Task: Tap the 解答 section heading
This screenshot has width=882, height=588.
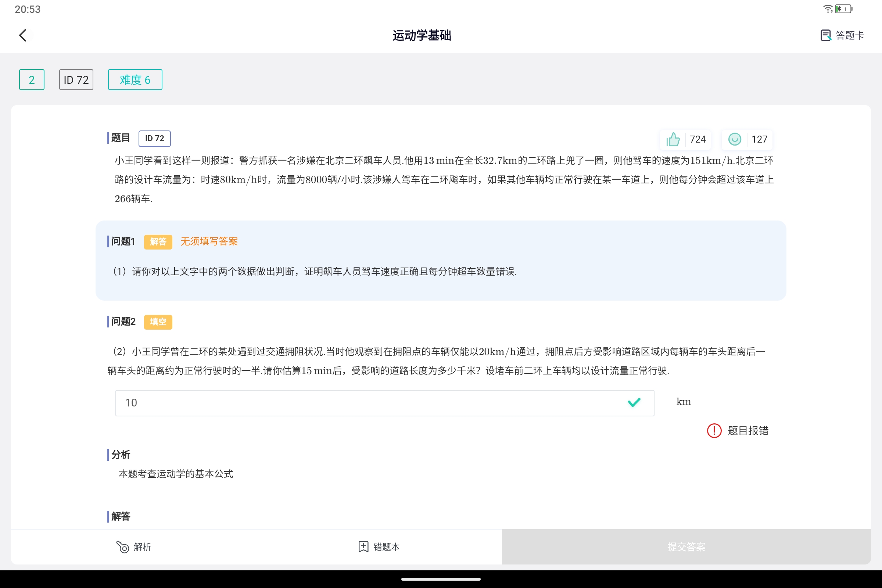Action: point(121,516)
